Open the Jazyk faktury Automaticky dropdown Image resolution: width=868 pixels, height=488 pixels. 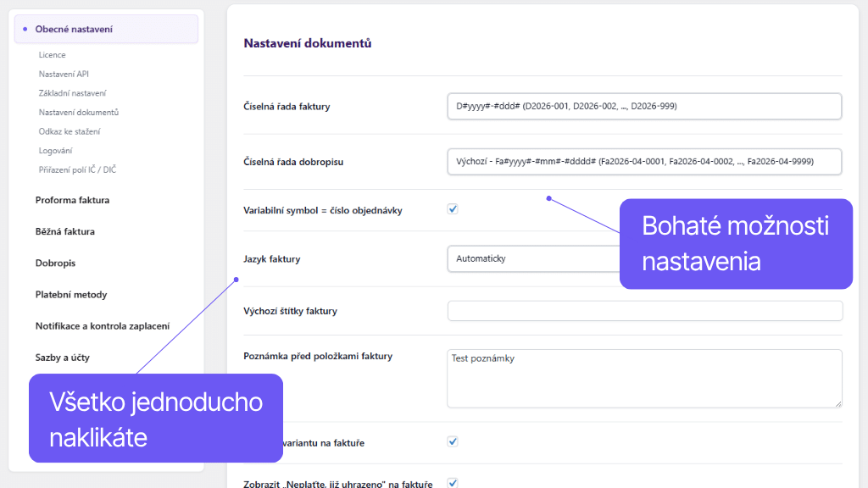[534, 258]
